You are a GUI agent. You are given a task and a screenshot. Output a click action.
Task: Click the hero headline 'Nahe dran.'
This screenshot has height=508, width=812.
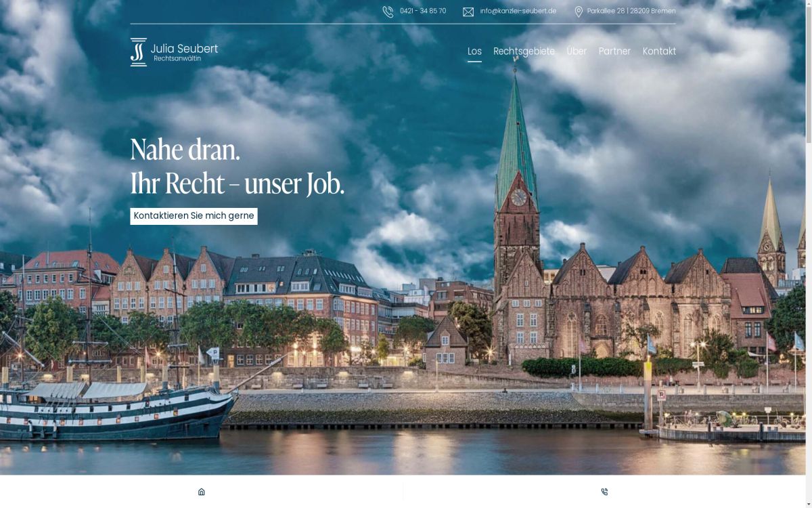[185, 150]
